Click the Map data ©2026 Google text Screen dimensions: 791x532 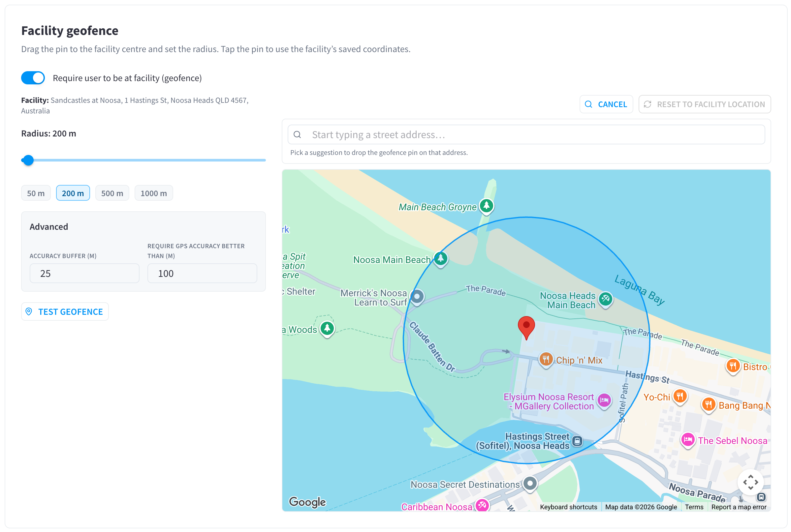pos(641,507)
